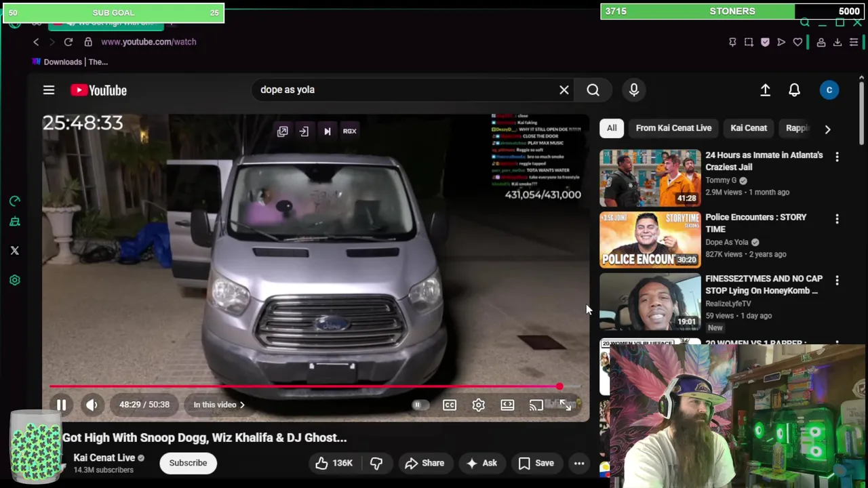Viewport: 868px width, 488px height.
Task: Save video to a playlist
Action: pyautogui.click(x=536, y=463)
